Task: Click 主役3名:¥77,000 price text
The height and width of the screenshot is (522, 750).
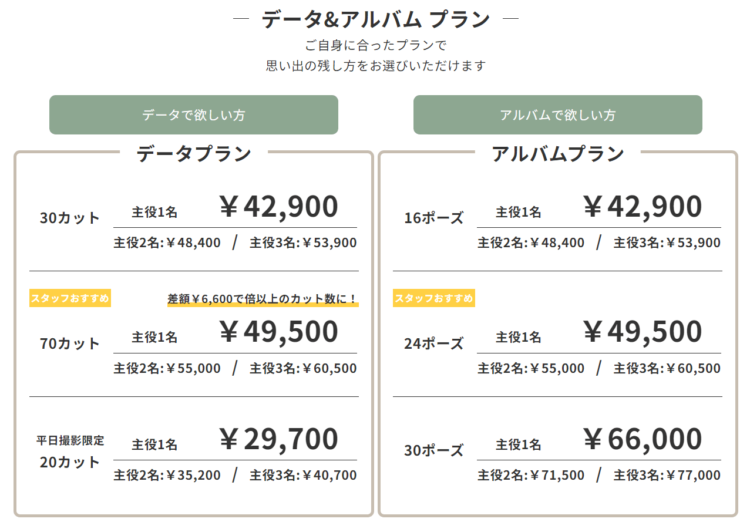Action: pos(667,475)
